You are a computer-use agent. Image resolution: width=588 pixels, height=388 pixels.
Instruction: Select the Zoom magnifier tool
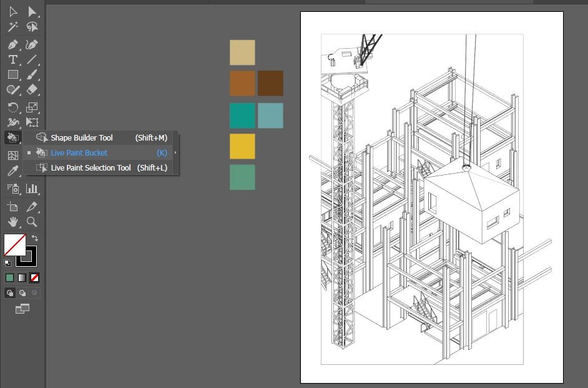[32, 222]
